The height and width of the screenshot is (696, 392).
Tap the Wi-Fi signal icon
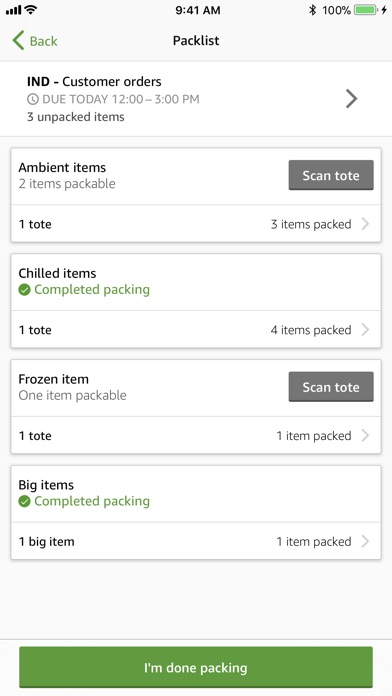click(x=31, y=10)
